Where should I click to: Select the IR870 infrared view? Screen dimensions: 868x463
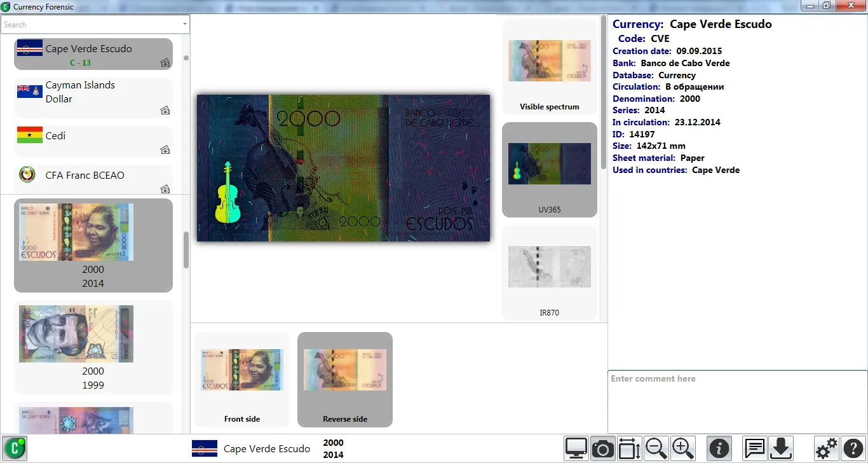coord(549,273)
